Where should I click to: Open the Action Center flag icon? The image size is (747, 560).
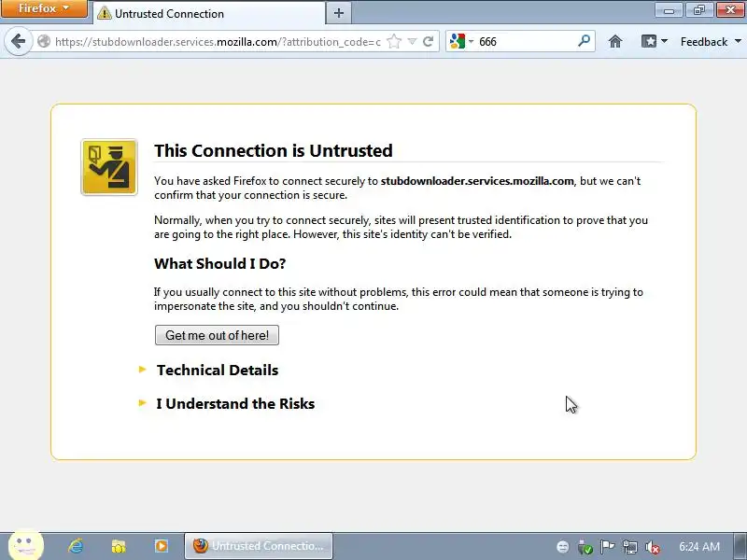(x=607, y=547)
